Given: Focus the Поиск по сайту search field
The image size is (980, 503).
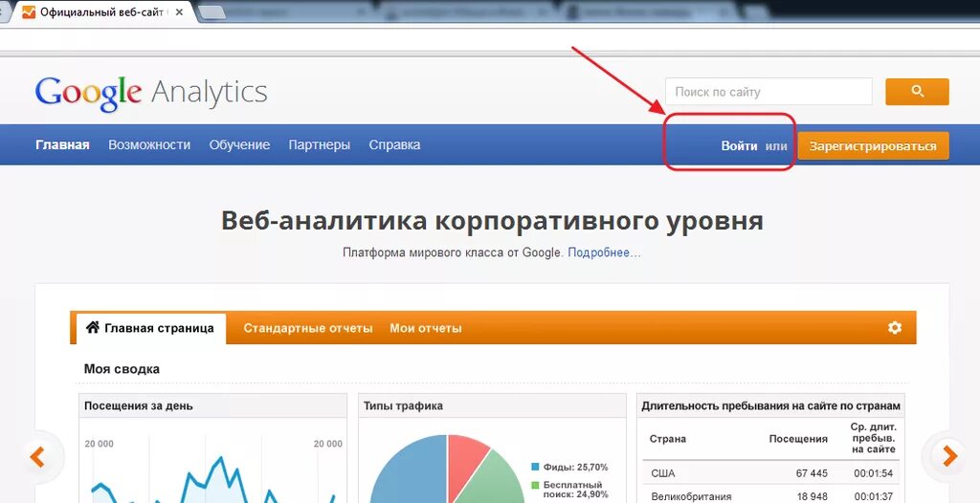Looking at the screenshot, I should click(x=768, y=92).
